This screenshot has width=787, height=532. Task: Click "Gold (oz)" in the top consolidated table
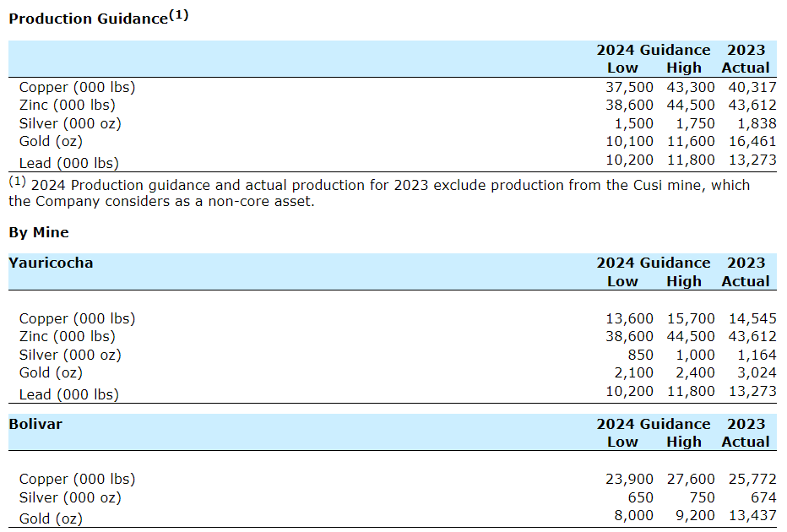coord(51,142)
